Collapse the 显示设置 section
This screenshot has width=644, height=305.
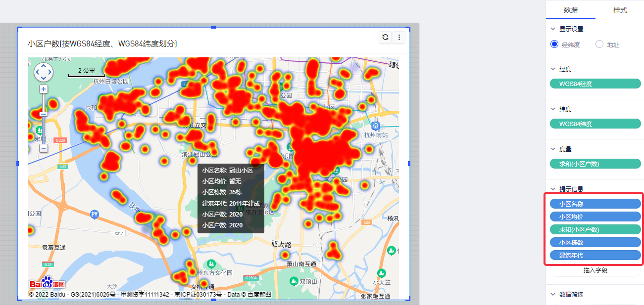[553, 29]
